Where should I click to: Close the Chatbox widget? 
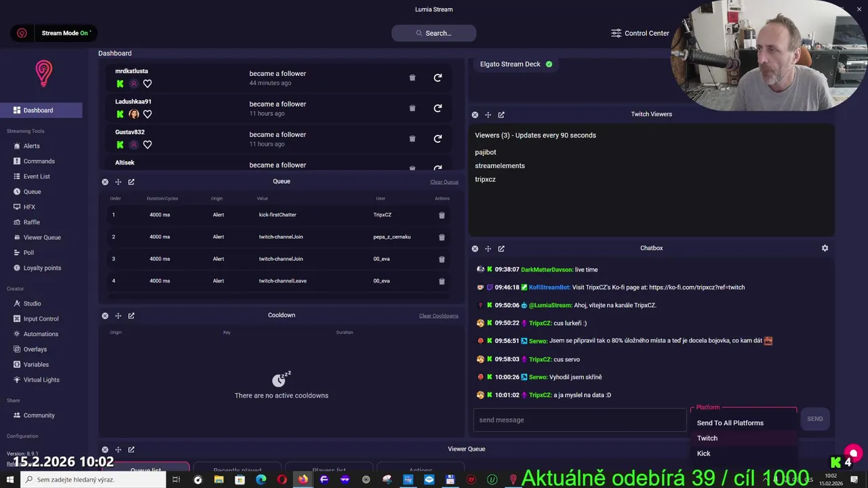coord(475,249)
